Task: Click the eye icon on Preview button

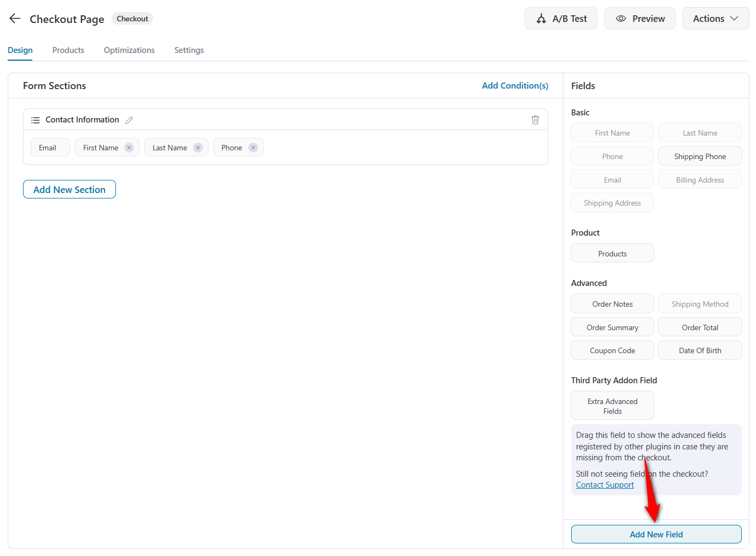Action: pyautogui.click(x=621, y=18)
